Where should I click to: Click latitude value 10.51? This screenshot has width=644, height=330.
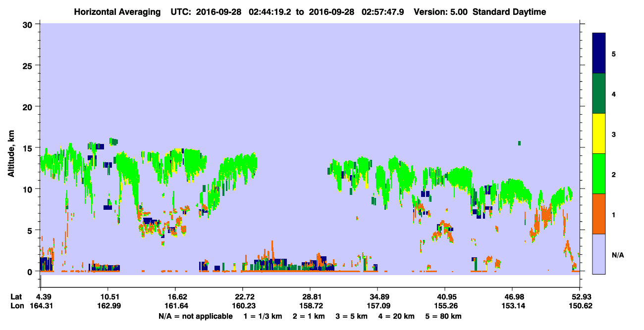(x=108, y=296)
